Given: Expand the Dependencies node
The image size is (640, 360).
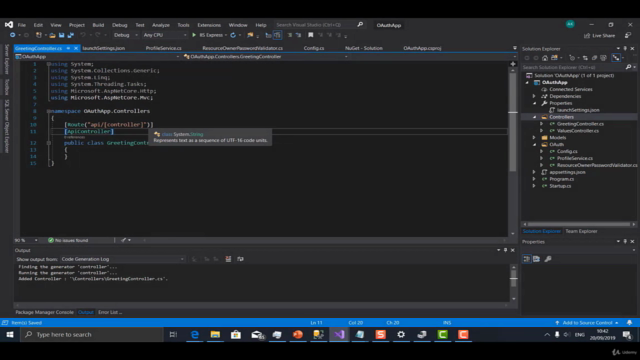Looking at the screenshot, I should coord(534,96).
